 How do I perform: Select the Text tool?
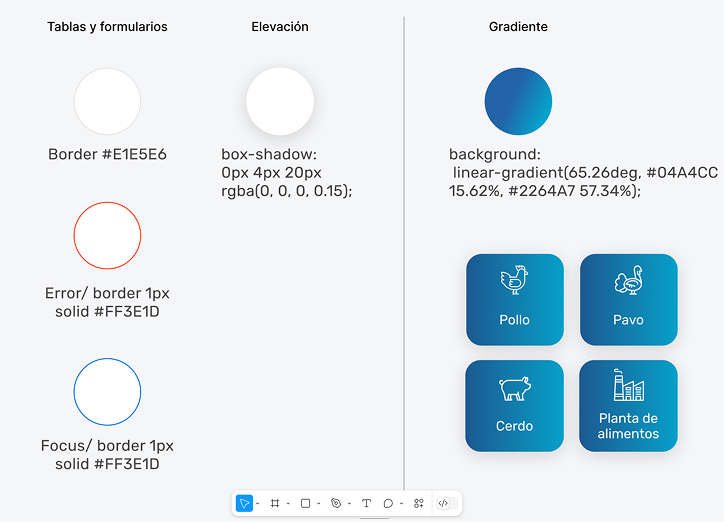[x=366, y=503]
